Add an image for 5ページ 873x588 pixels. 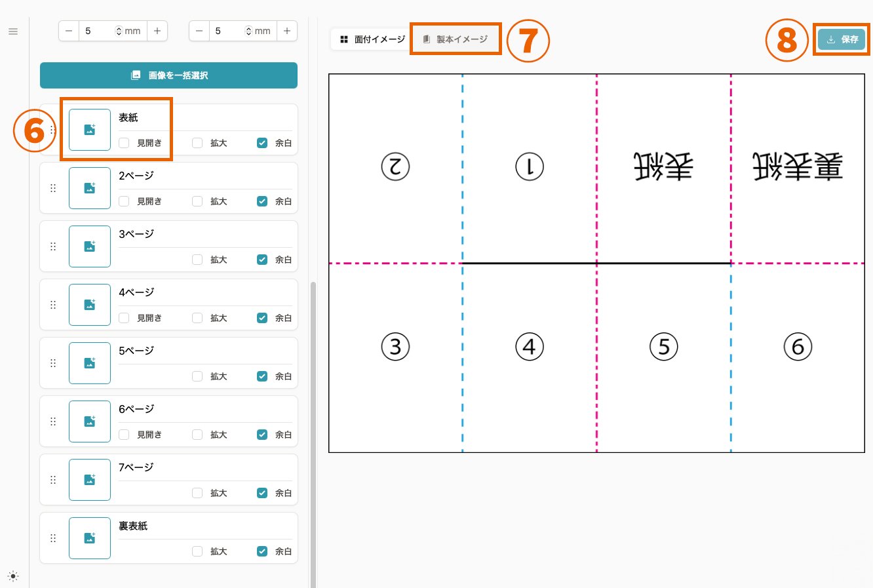coord(90,363)
